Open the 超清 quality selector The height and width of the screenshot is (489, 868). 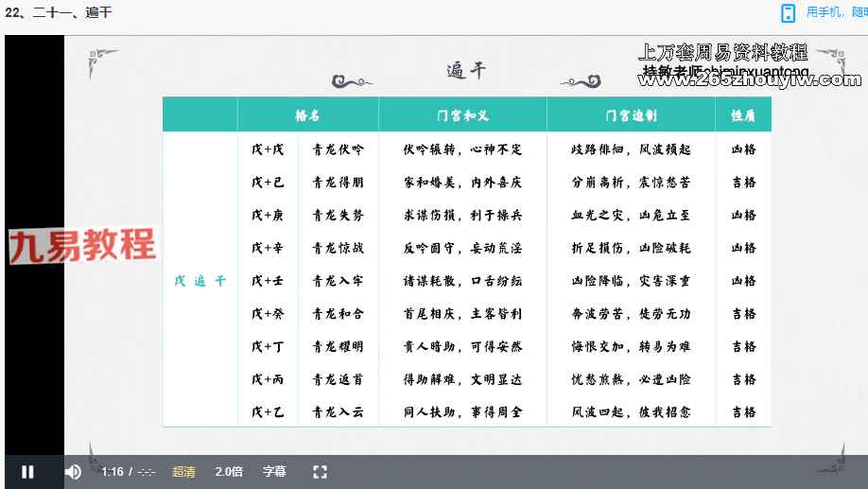click(183, 472)
